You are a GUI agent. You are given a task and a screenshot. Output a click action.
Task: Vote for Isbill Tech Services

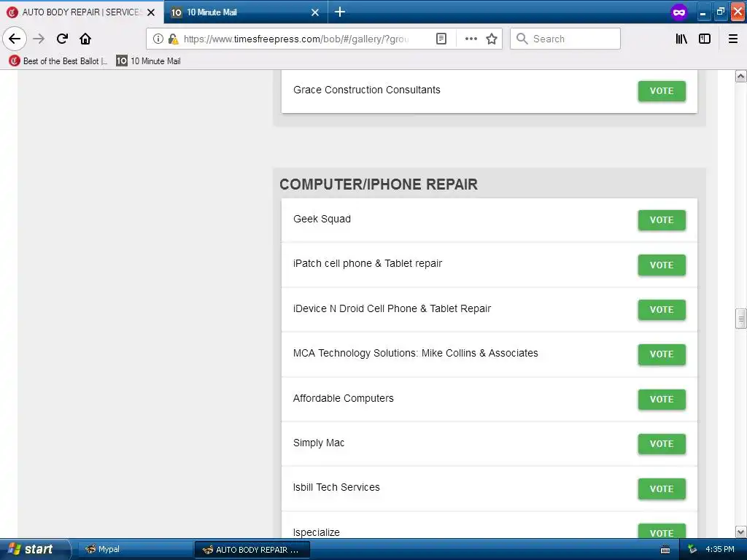662,489
